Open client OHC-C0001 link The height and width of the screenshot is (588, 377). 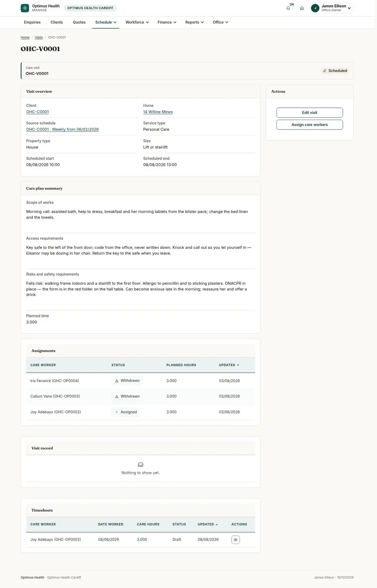coord(37,112)
